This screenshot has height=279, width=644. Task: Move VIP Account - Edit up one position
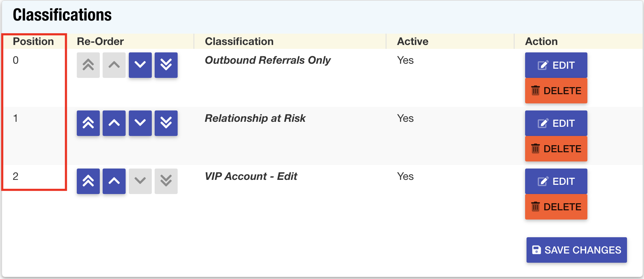(x=114, y=181)
